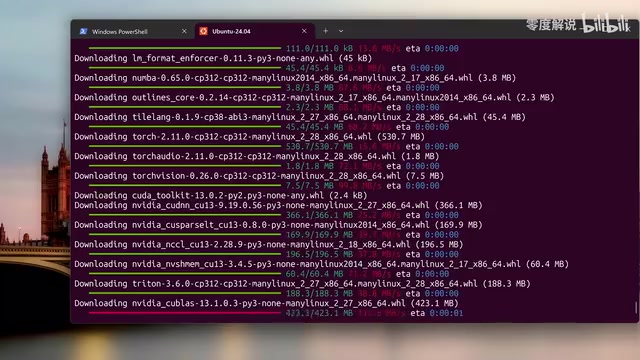Click the torch-2.11.0 download line
Viewport: 640px width, 360px height.
[x=249, y=137]
